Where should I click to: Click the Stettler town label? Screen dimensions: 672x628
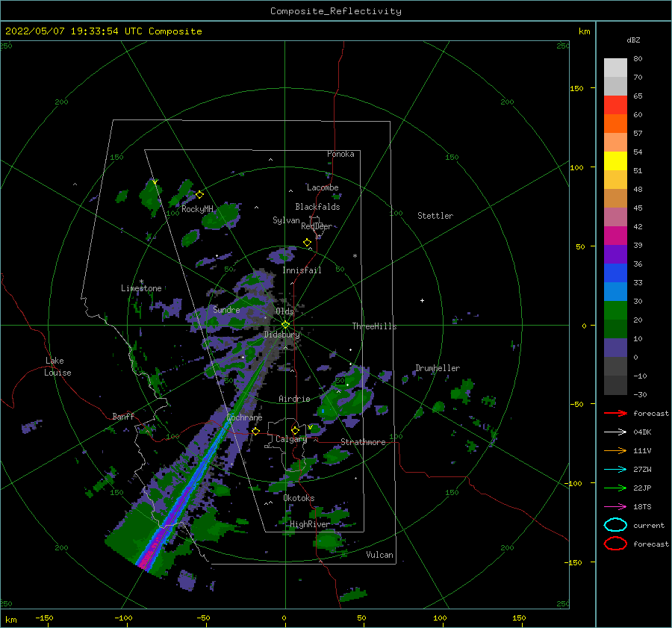tap(435, 216)
